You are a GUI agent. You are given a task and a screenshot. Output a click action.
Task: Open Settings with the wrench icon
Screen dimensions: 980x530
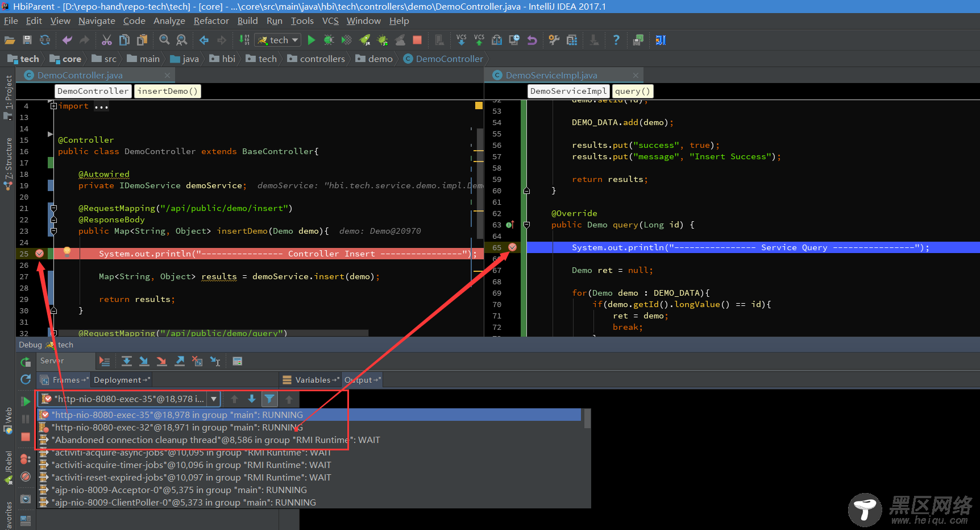point(554,40)
